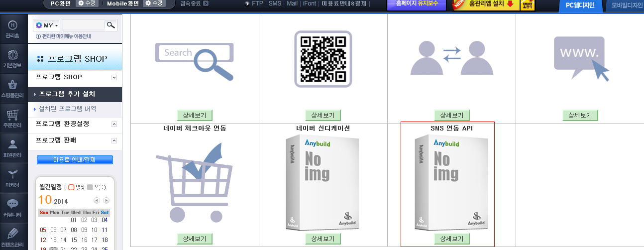644x250 pixels.
Task: Switch to the PC웹디자인 tab
Action: (x=580, y=5)
